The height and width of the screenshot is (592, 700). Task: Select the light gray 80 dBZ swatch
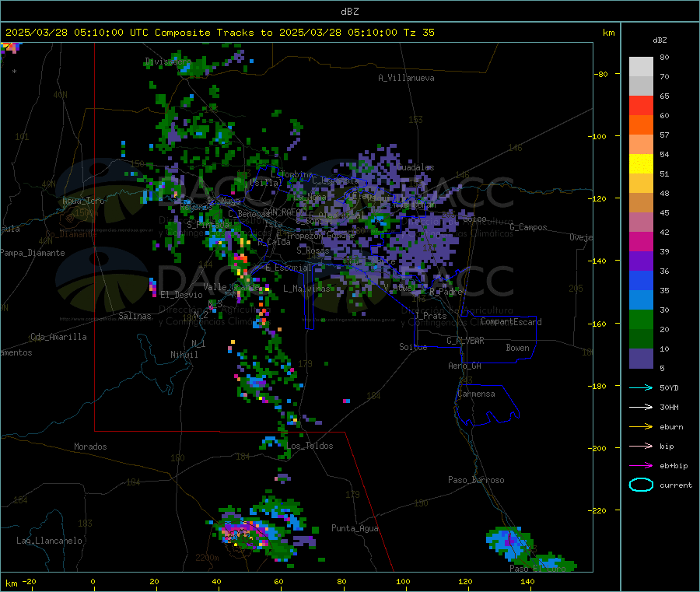[x=641, y=67]
